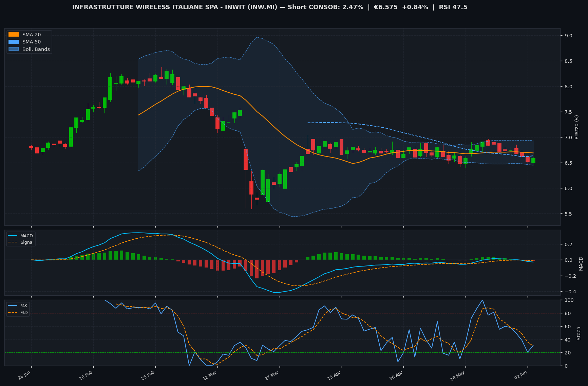Click the '20' tick on the Stoch axis
Screen dimensions: 588x386
(x=568, y=353)
